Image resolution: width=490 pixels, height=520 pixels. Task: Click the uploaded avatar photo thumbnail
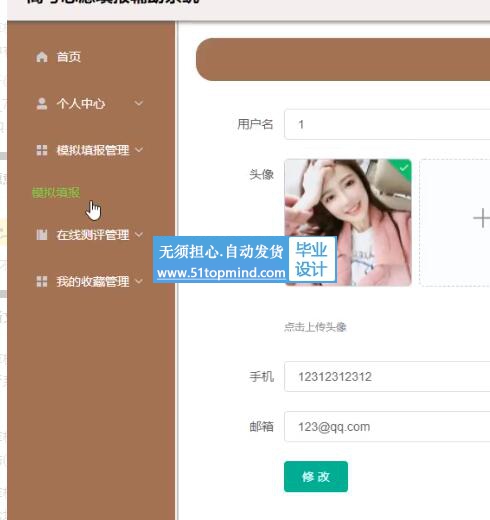pos(348,222)
